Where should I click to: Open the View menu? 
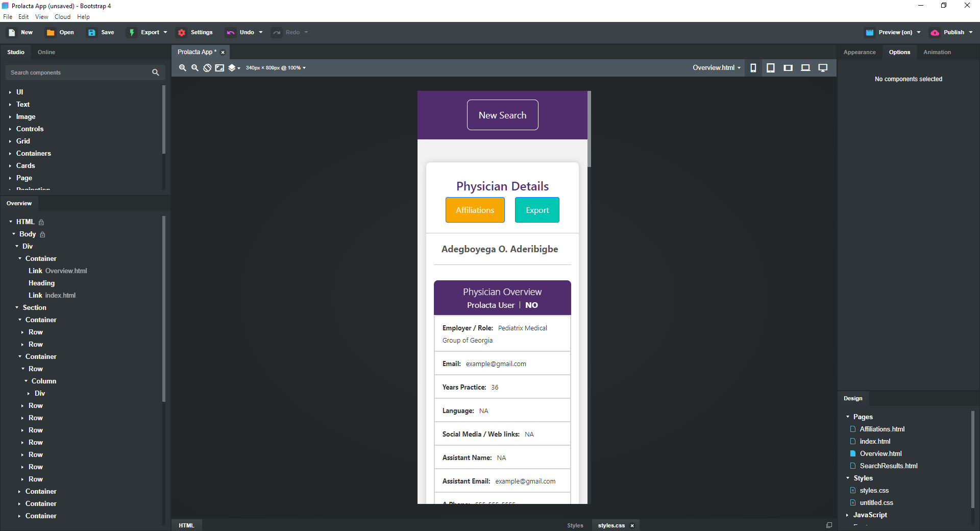pyautogui.click(x=42, y=17)
